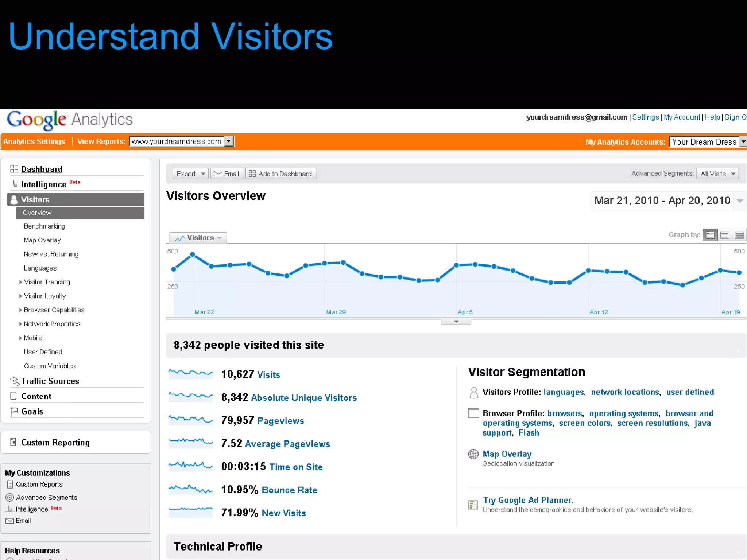This screenshot has height=560, width=747.
Task: Open the Visitors graph metric dropdown
Action: [198, 238]
